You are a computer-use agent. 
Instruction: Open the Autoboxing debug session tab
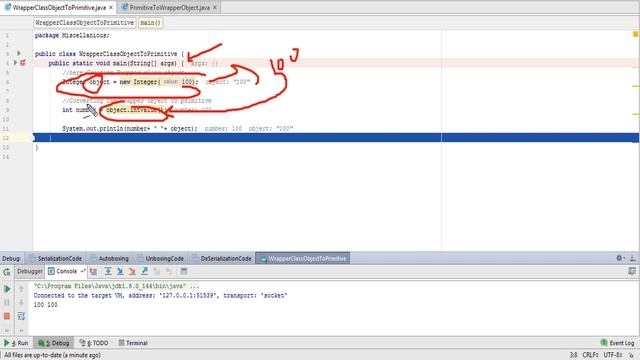[109, 258]
